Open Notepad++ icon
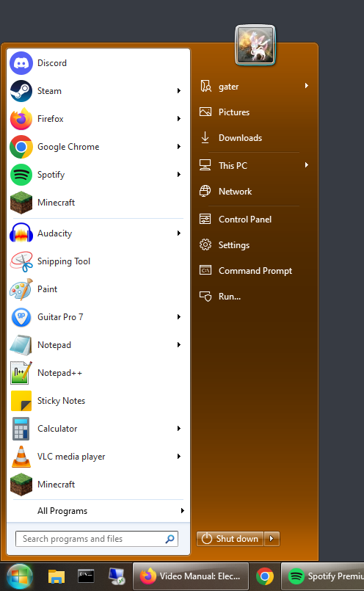The height and width of the screenshot is (591, 364). [x=21, y=373]
